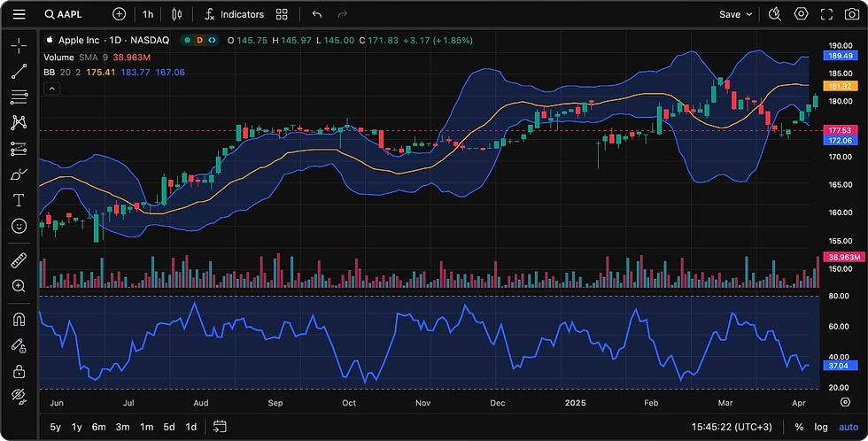Select the 3m time range
Screen dimensions: 868x441
(x=123, y=427)
